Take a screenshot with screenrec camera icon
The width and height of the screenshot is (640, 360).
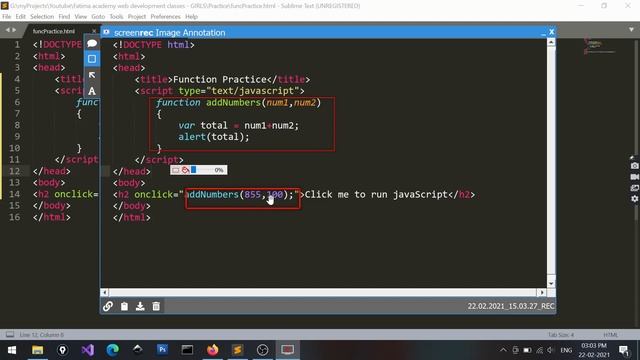pyautogui.click(x=634, y=166)
